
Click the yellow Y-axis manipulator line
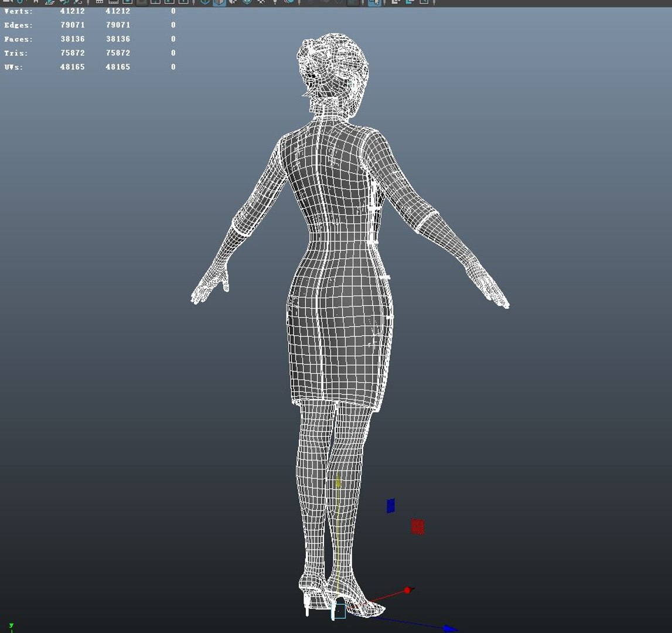pos(338,536)
